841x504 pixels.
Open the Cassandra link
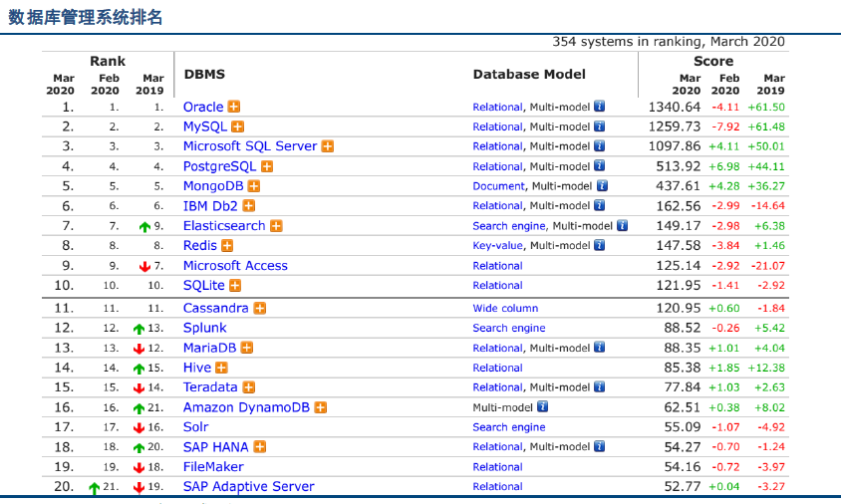(216, 309)
